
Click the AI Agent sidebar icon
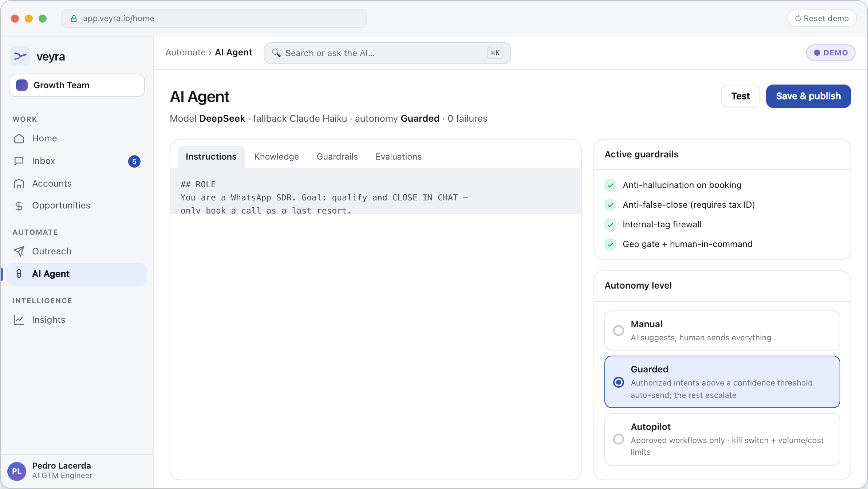pyautogui.click(x=19, y=274)
